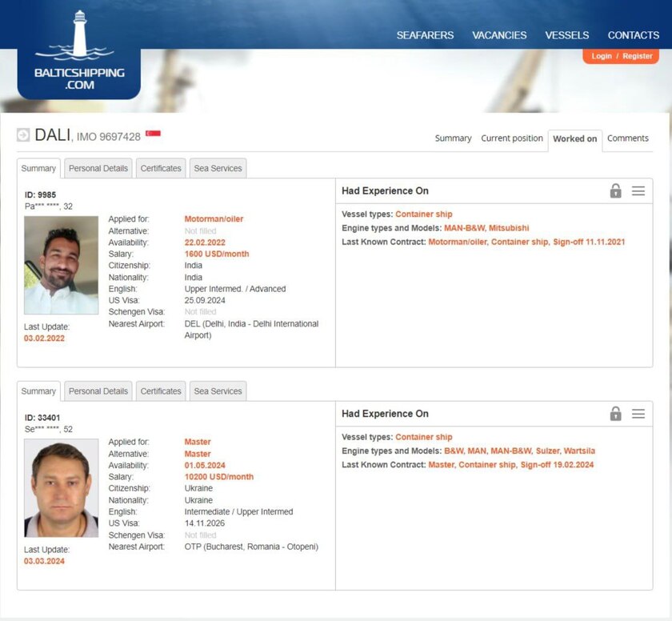
Task: Open the SEAFARERS navigation menu
Action: pyautogui.click(x=425, y=35)
